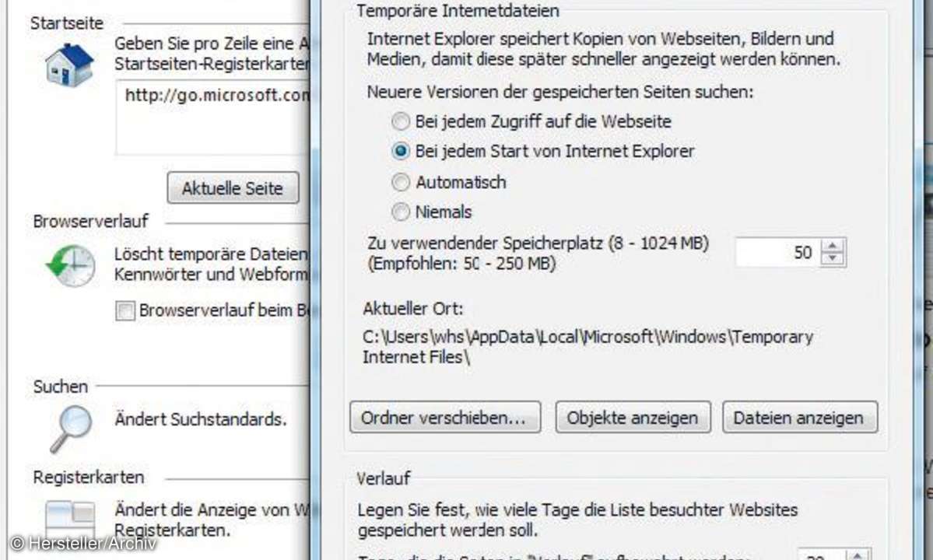Select 'Bei jedem Zugriff auf die Webseite'
Screen dimensions: 933x560
pyautogui.click(x=400, y=122)
